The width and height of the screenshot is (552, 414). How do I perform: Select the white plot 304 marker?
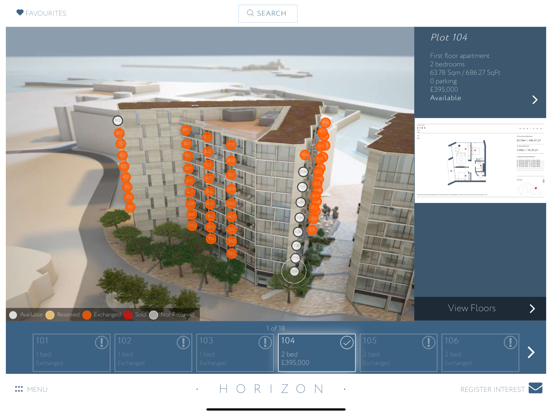[x=296, y=245]
